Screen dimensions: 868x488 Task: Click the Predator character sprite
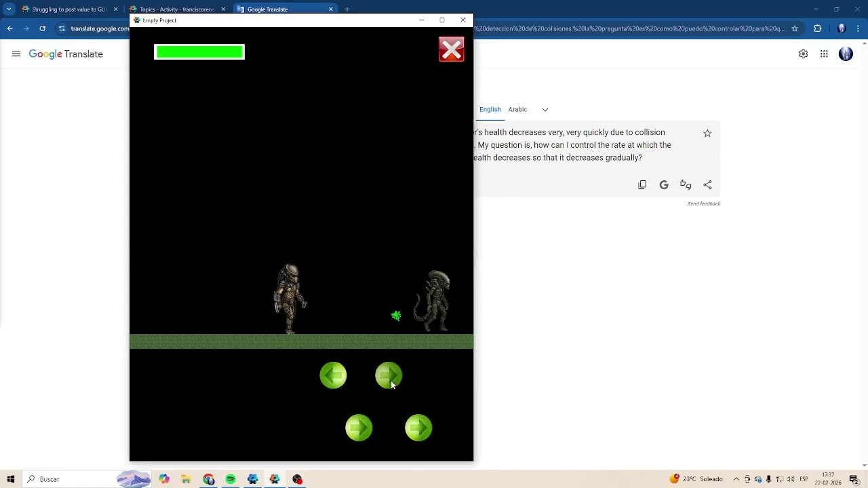click(290, 299)
